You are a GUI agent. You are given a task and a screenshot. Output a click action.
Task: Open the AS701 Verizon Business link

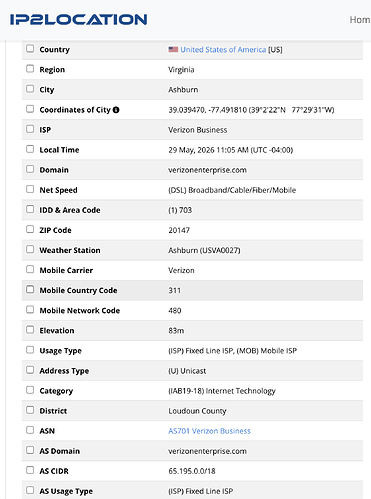209,431
